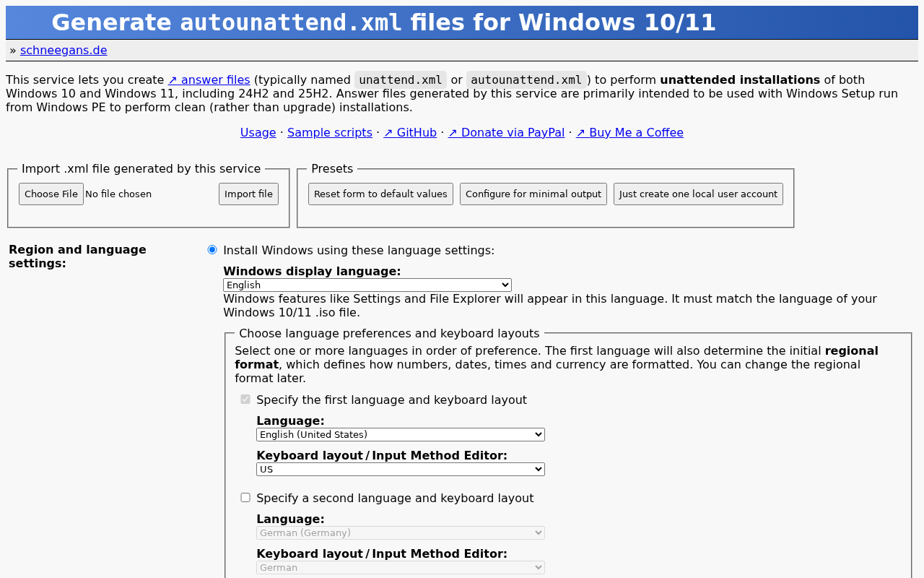Visit the GitHub repository link

[410, 131]
